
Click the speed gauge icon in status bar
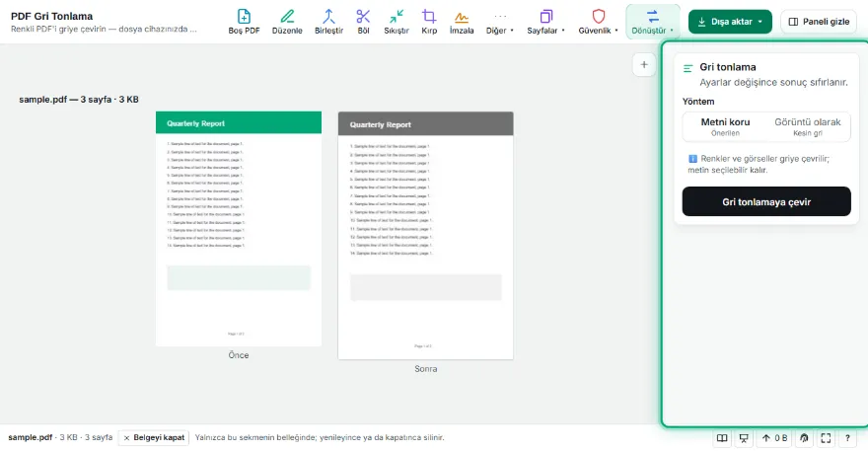[x=804, y=438]
